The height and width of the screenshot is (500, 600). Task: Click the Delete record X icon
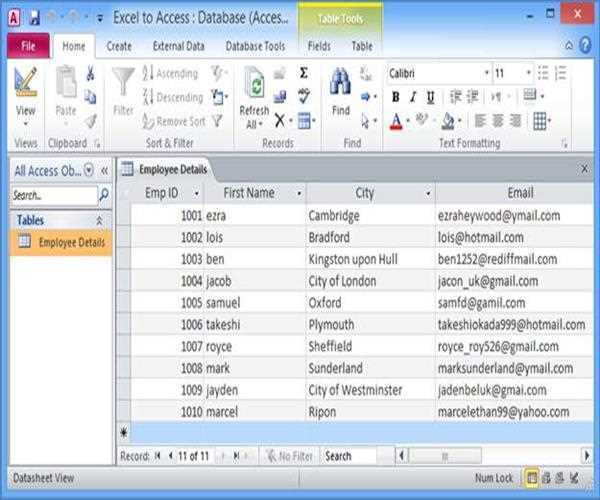[280, 121]
